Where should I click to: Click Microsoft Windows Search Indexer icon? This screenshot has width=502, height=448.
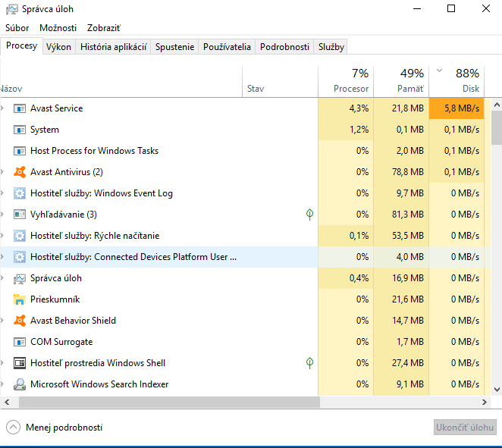20,384
